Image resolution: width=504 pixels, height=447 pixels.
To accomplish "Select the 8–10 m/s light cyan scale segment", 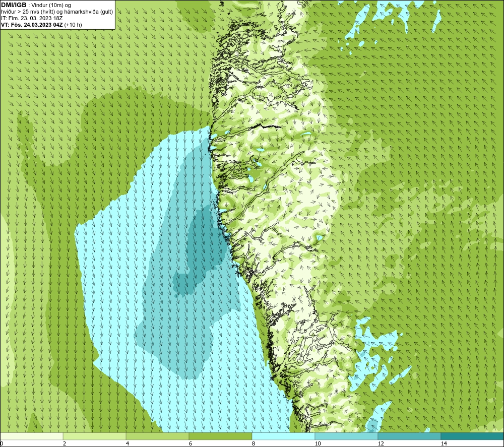I will (x=283, y=436).
